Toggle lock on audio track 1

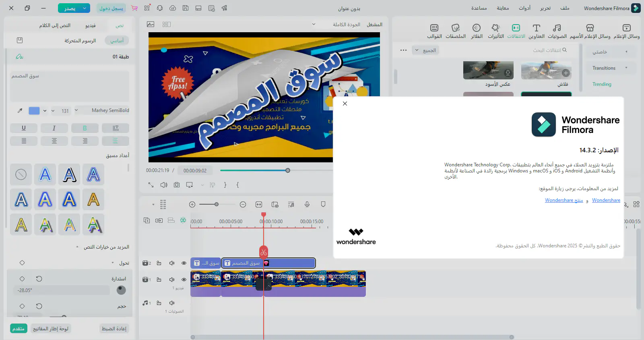[159, 303]
